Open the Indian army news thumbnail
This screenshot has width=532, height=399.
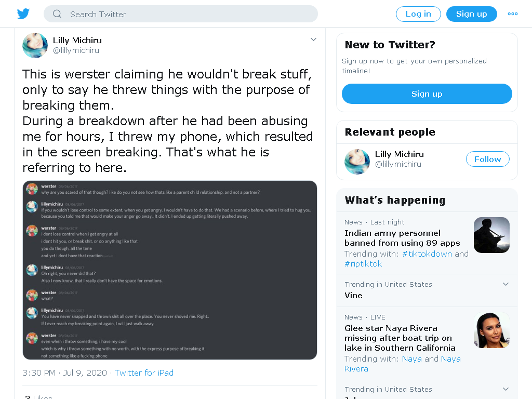[491, 235]
